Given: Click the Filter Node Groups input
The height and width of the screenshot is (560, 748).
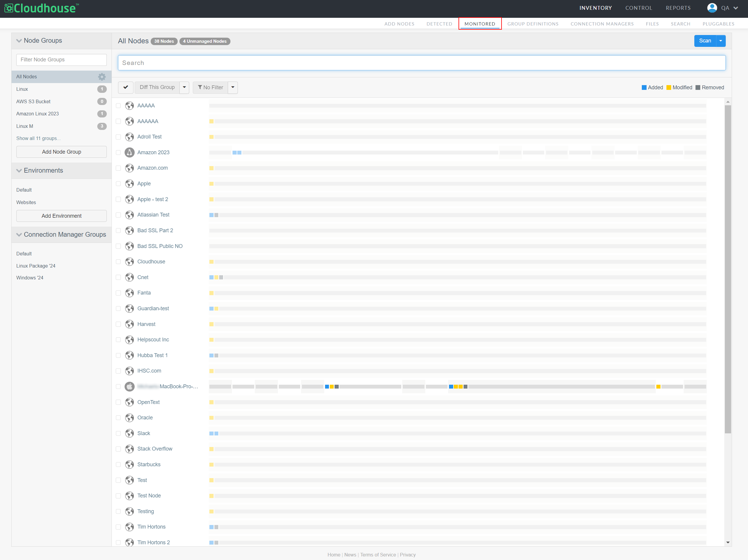Looking at the screenshot, I should click(62, 60).
